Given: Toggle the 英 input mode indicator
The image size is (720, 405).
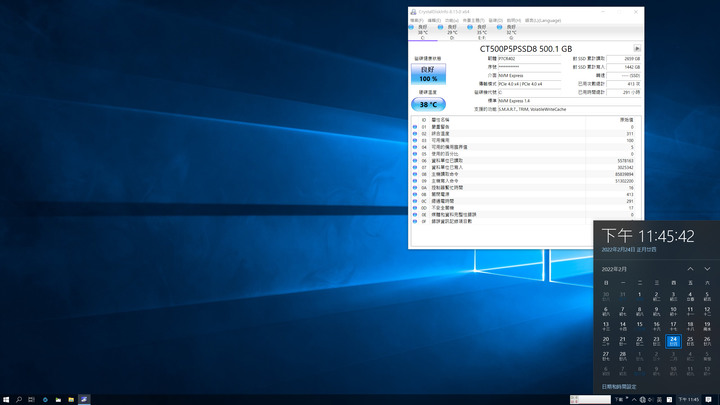Looking at the screenshot, I should [660, 399].
